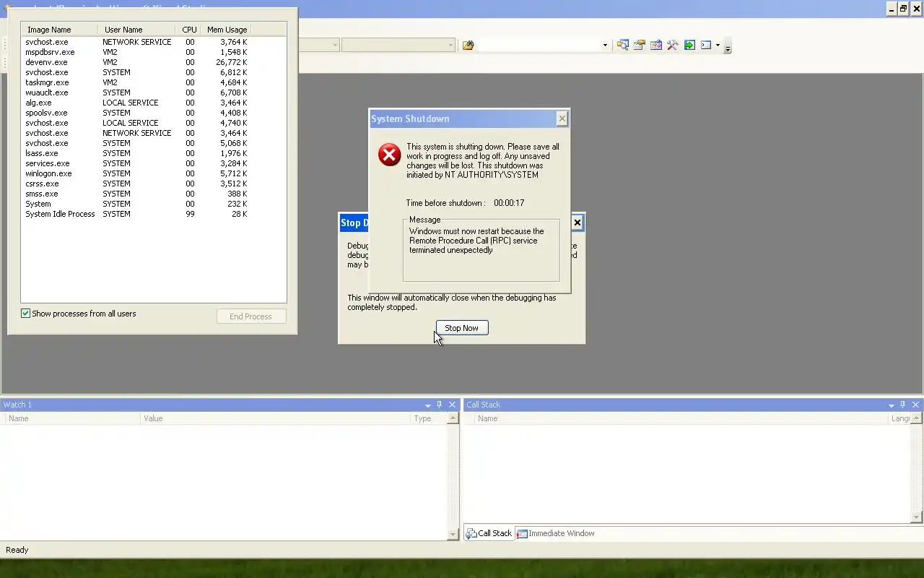
Task: Click the Name column header in Watch 1
Action: pyautogui.click(x=72, y=418)
